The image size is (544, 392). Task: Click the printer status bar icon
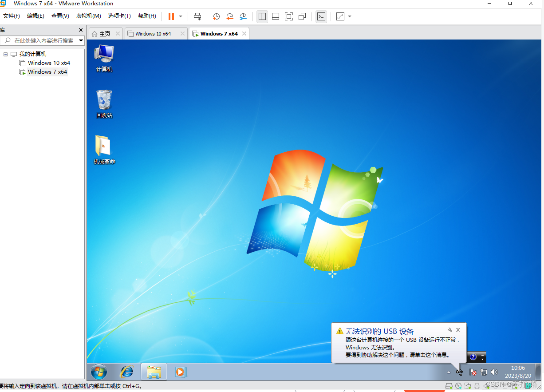pyautogui.click(x=477, y=386)
